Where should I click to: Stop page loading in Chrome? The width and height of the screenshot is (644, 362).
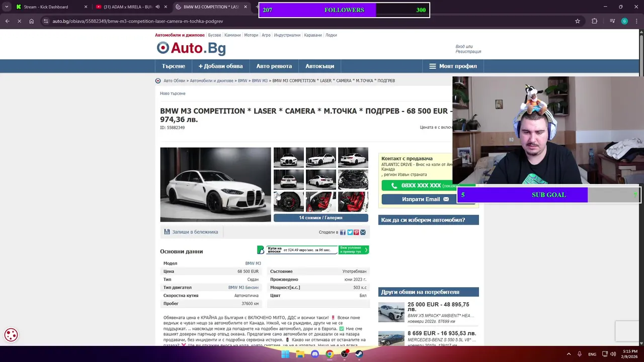click(x=19, y=21)
